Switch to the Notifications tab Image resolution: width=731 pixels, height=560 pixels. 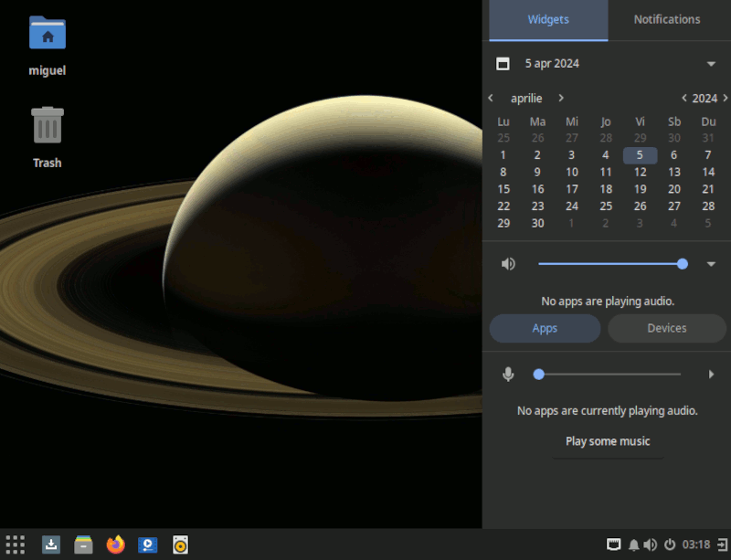click(667, 19)
